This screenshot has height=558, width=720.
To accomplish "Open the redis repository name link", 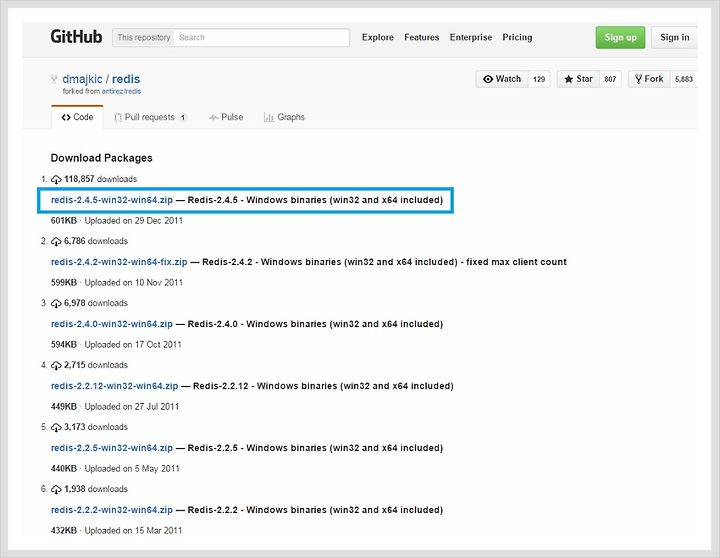I will pos(126,79).
